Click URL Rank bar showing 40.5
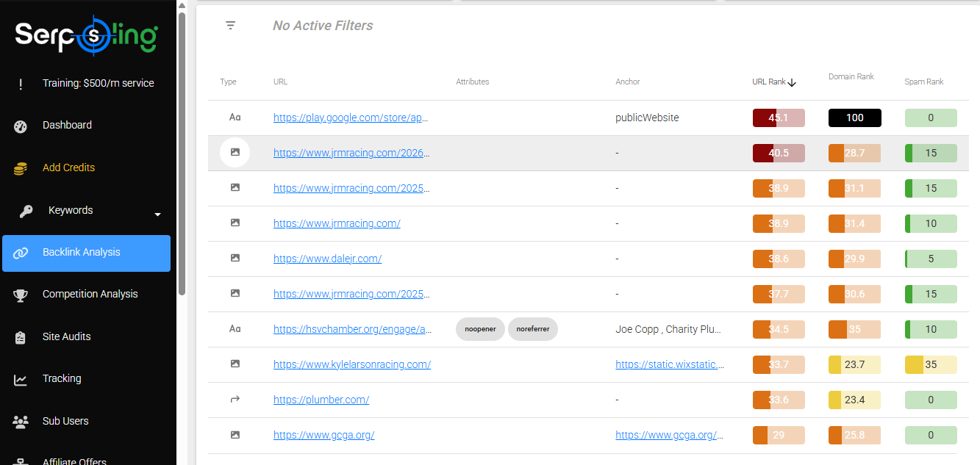The height and width of the screenshot is (465, 980). [x=779, y=153]
